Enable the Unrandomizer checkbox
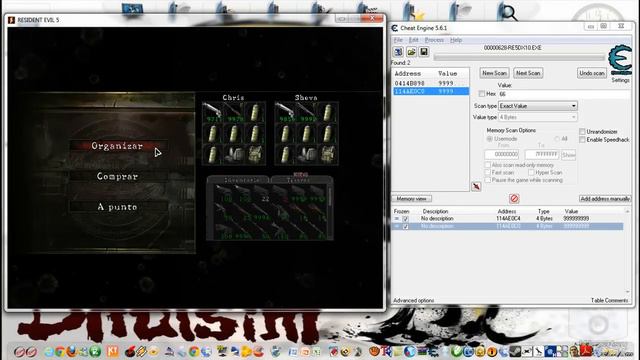 [582, 131]
